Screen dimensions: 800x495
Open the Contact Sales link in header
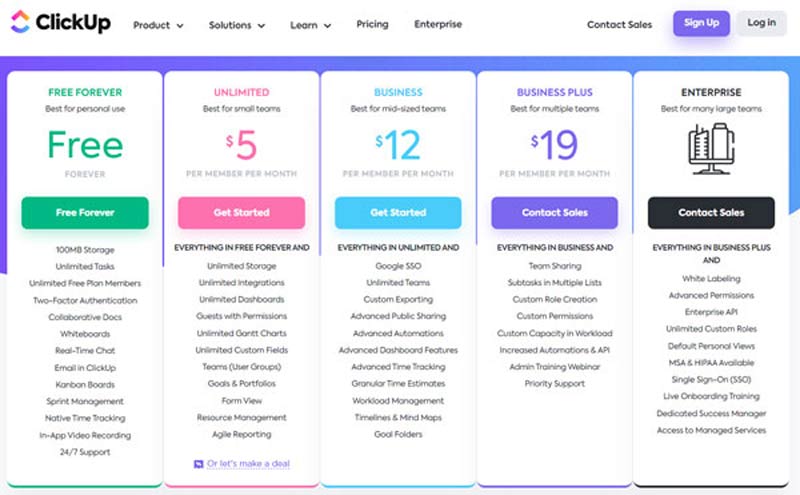coord(619,24)
